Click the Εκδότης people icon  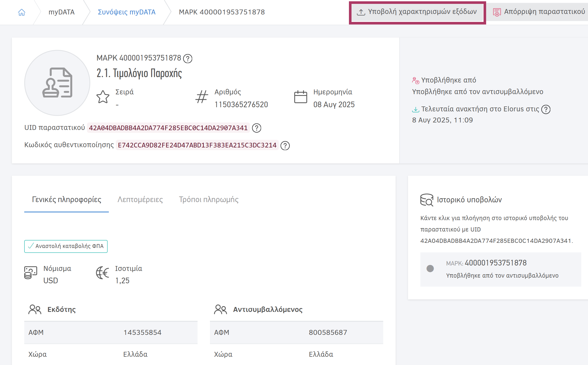tap(35, 309)
